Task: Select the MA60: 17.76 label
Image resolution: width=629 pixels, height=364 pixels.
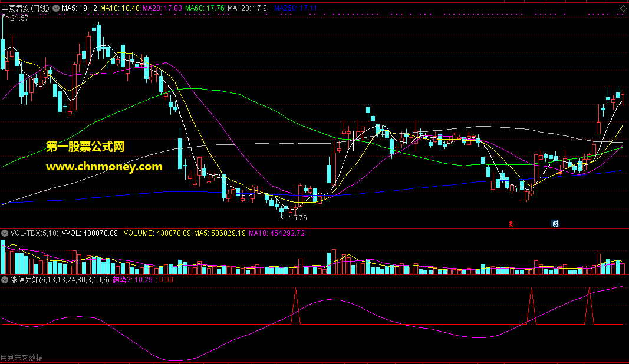Action: point(205,8)
